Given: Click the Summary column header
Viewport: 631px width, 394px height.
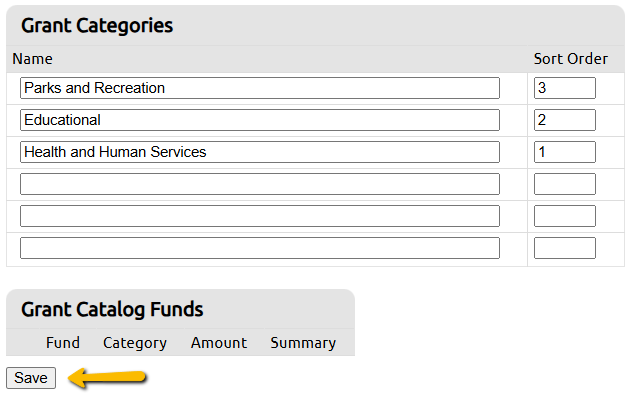Looking at the screenshot, I should click(303, 343).
